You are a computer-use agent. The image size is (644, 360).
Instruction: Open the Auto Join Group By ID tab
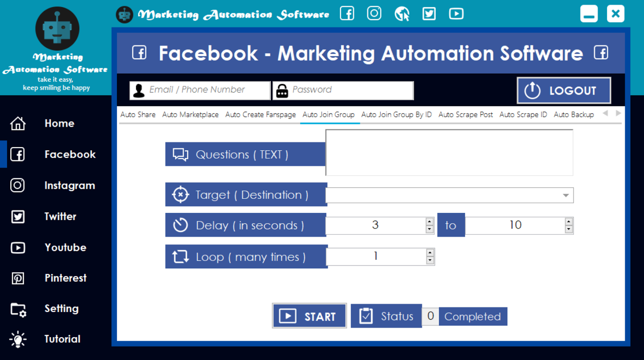pyautogui.click(x=396, y=115)
